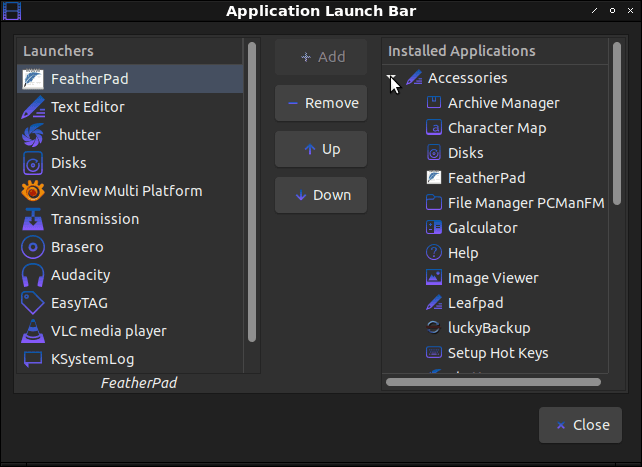Click the Installed Applications horizontal scrollbar

493,382
